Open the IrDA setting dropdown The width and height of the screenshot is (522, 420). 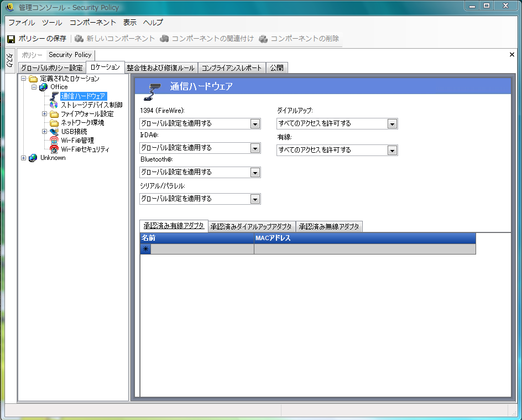click(x=255, y=148)
